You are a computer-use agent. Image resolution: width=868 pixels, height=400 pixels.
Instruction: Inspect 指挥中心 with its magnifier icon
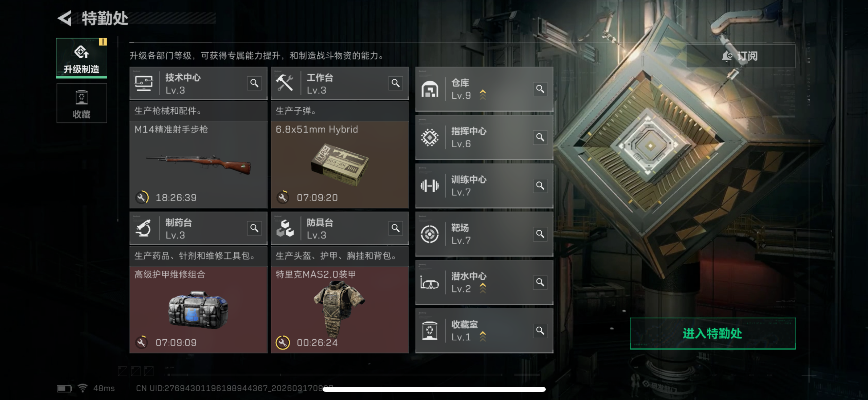(x=540, y=137)
